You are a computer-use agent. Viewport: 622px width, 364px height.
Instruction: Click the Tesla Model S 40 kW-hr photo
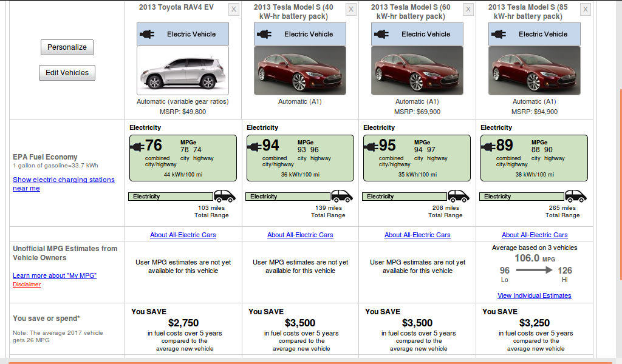300,70
